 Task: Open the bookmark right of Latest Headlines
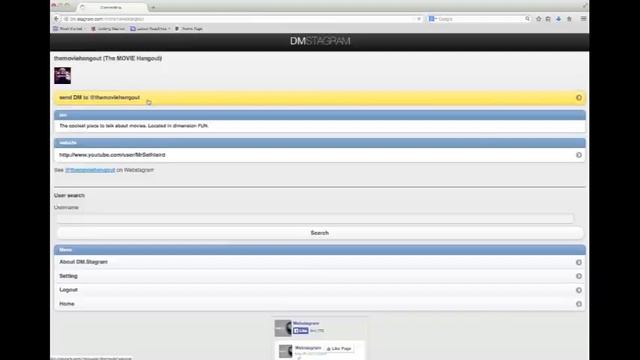(x=189, y=29)
